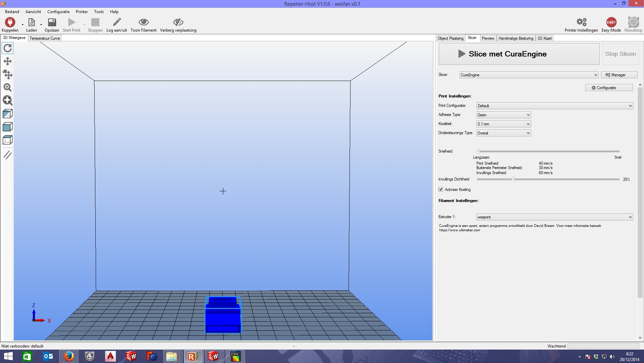Toggle Verberg verplaatsing eye icon
644x363 pixels.
tap(178, 22)
